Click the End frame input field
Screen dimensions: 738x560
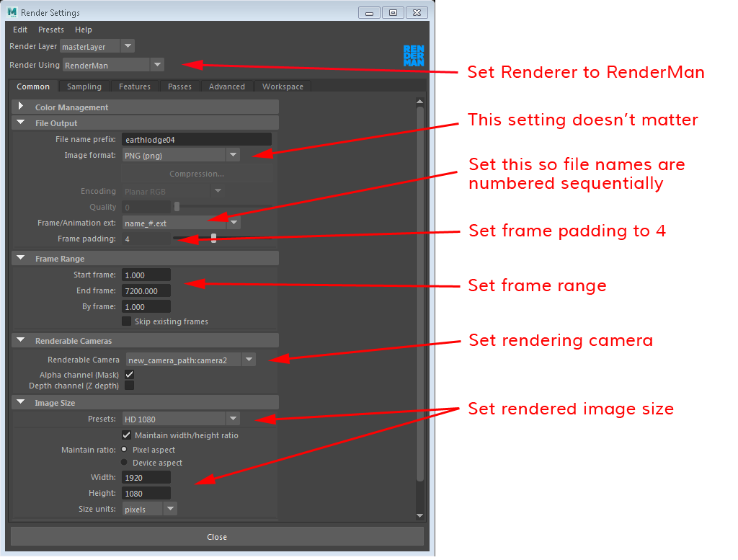click(x=146, y=290)
